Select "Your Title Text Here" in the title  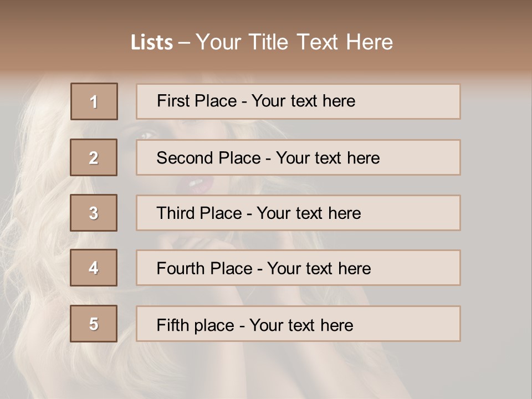294,42
